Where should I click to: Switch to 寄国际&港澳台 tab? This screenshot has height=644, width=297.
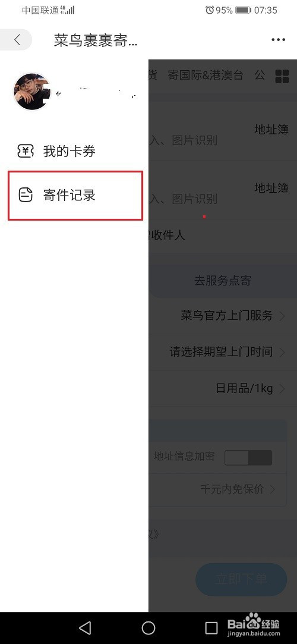pos(206,75)
